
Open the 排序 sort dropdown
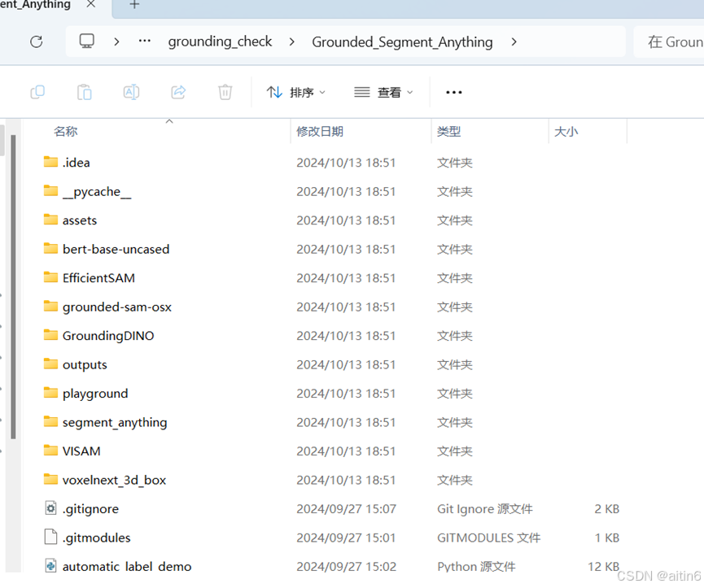[296, 93]
